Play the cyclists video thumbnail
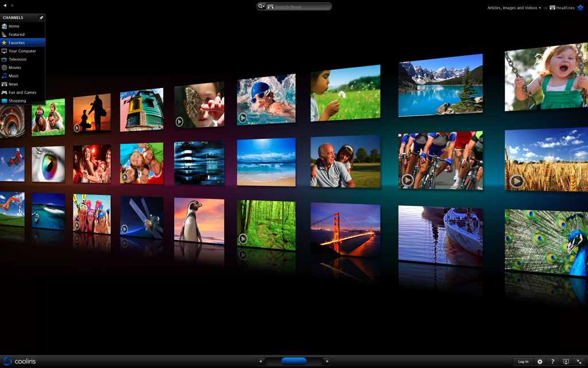588x368 pixels. point(440,160)
